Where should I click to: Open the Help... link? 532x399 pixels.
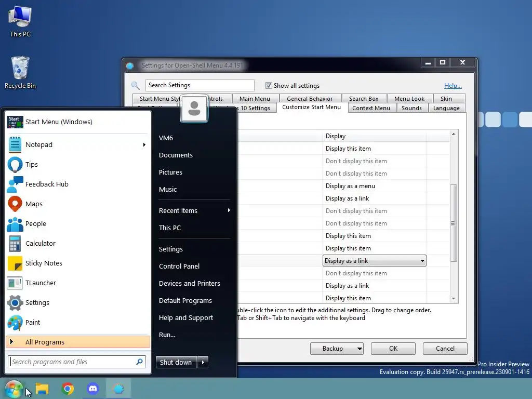coord(453,86)
